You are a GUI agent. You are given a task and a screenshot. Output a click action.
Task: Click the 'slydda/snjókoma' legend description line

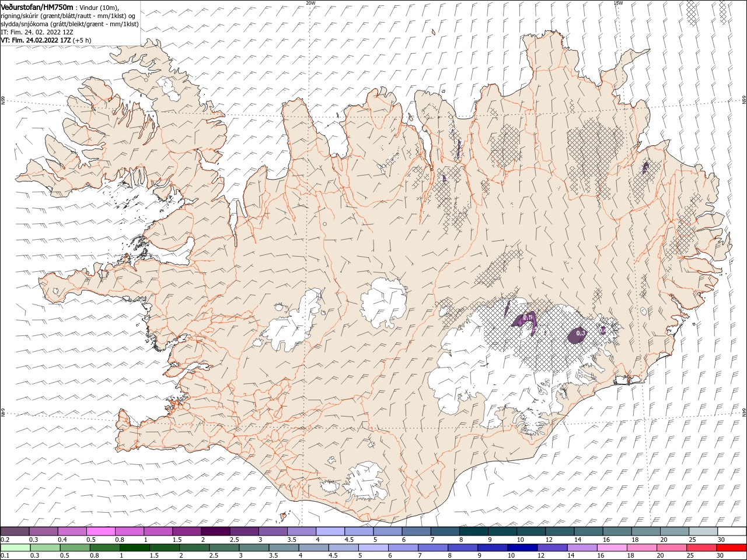pyautogui.click(x=69, y=24)
